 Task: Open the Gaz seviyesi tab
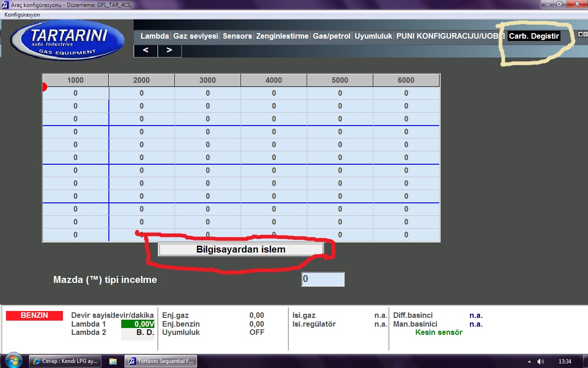click(195, 36)
